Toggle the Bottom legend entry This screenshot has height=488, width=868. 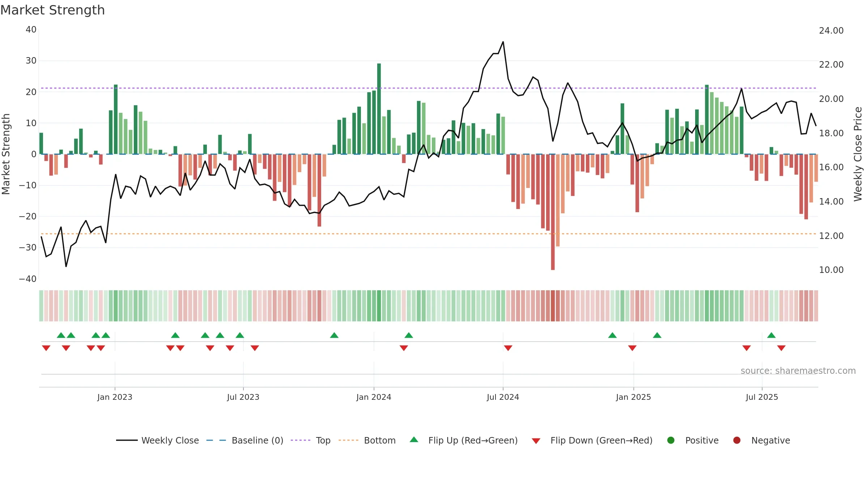[367, 440]
